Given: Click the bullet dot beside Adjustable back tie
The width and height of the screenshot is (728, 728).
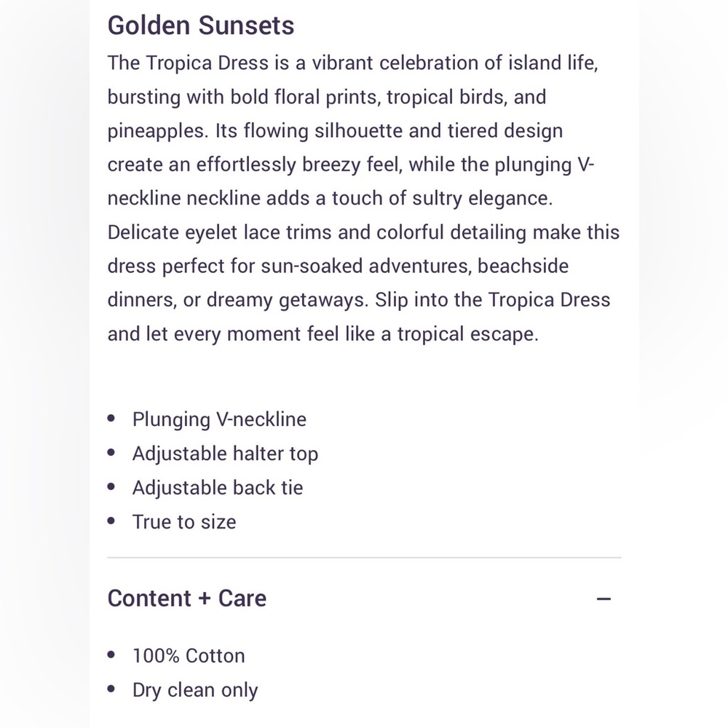Looking at the screenshot, I should (111, 488).
